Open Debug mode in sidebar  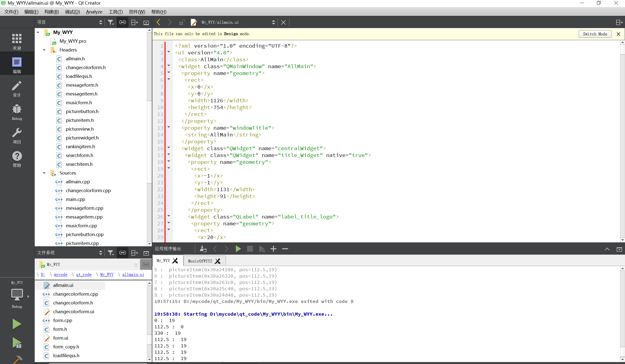coord(17,112)
